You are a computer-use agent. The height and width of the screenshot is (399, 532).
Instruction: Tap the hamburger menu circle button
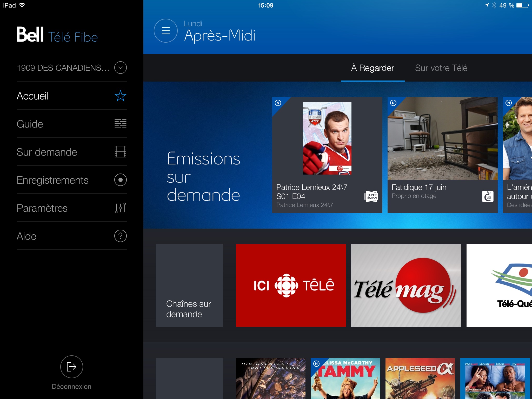coord(165,31)
